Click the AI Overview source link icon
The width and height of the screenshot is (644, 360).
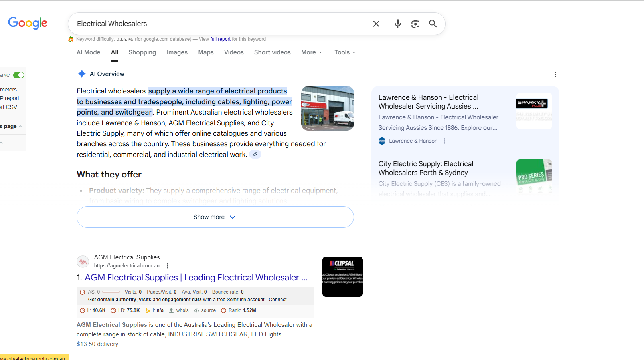[255, 155]
